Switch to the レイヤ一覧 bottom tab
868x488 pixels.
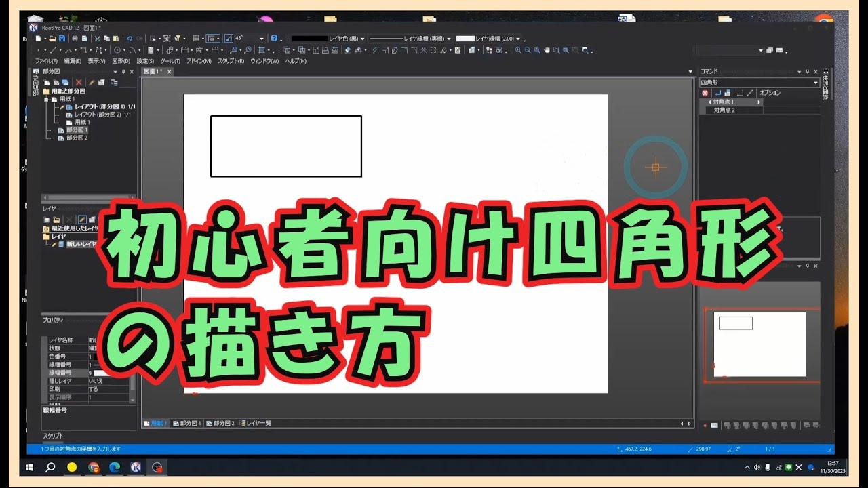[256, 424]
